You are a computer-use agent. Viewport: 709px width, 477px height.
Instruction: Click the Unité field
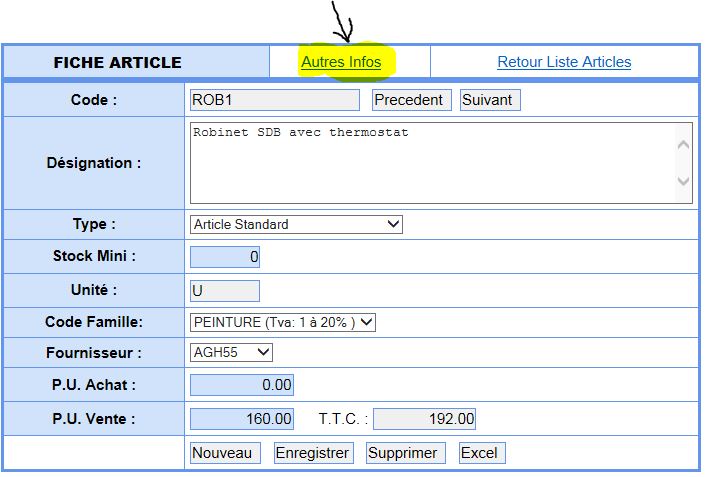point(225,291)
